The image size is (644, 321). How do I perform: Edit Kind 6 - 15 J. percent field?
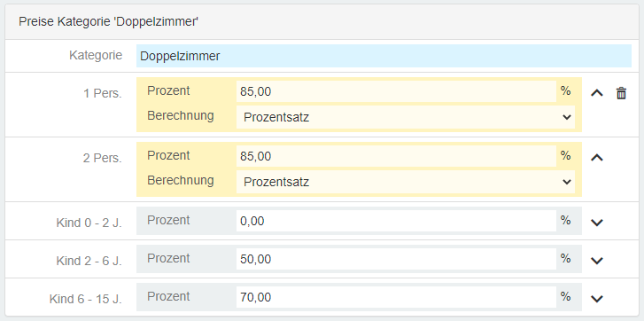pyautogui.click(x=396, y=297)
